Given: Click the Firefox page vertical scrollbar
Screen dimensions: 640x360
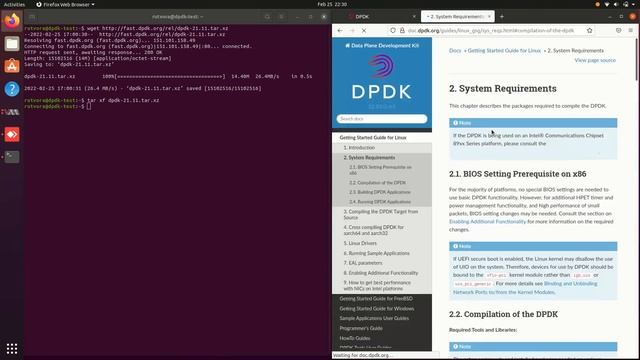Looking at the screenshot, I should tap(637, 60).
